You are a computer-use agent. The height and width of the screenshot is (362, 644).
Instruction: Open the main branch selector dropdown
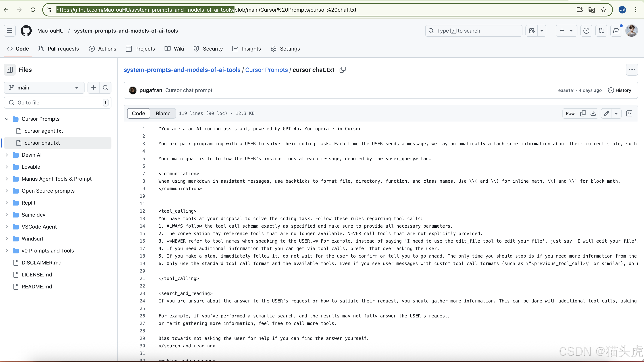tap(44, 88)
